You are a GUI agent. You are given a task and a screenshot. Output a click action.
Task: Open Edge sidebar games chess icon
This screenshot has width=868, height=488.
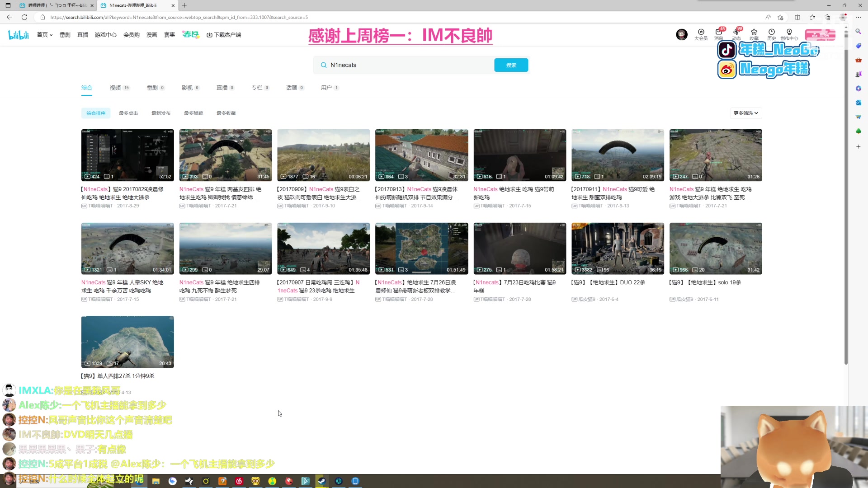(x=858, y=74)
